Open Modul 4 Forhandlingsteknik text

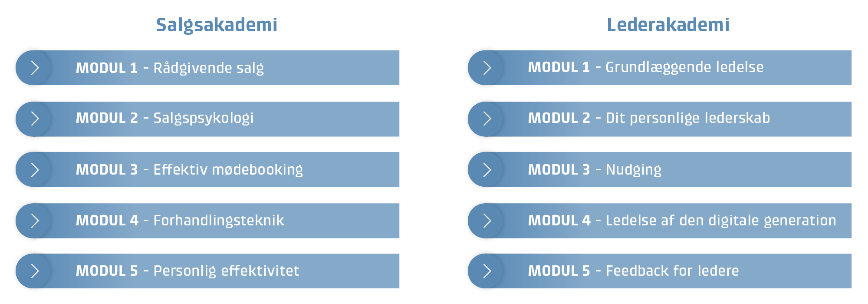point(180,221)
